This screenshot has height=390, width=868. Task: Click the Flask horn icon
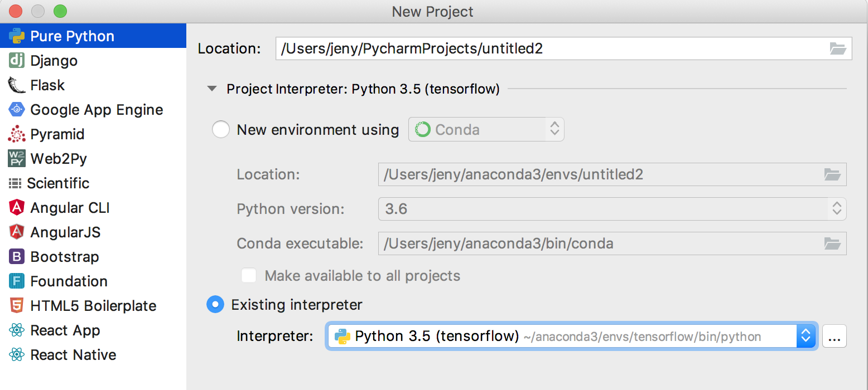tap(17, 85)
